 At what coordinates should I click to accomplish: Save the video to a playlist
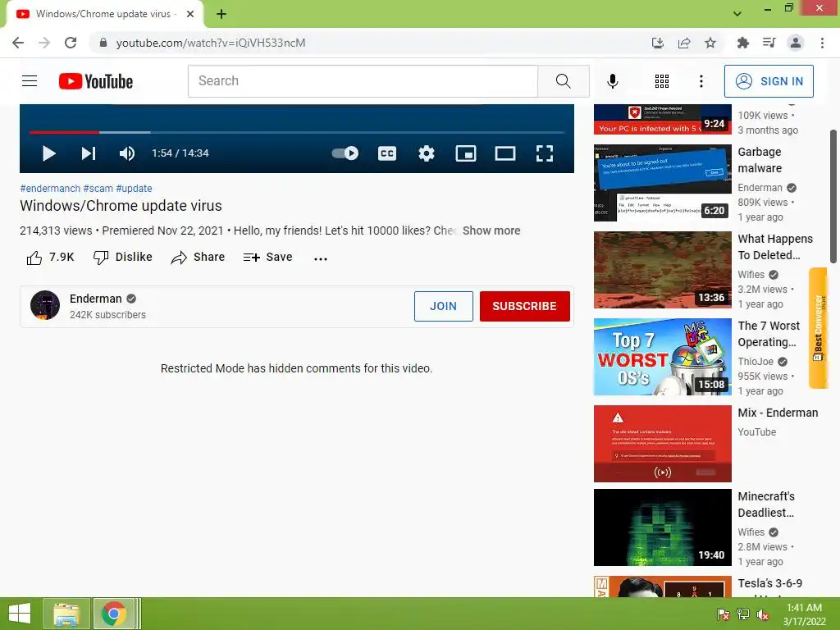267,258
